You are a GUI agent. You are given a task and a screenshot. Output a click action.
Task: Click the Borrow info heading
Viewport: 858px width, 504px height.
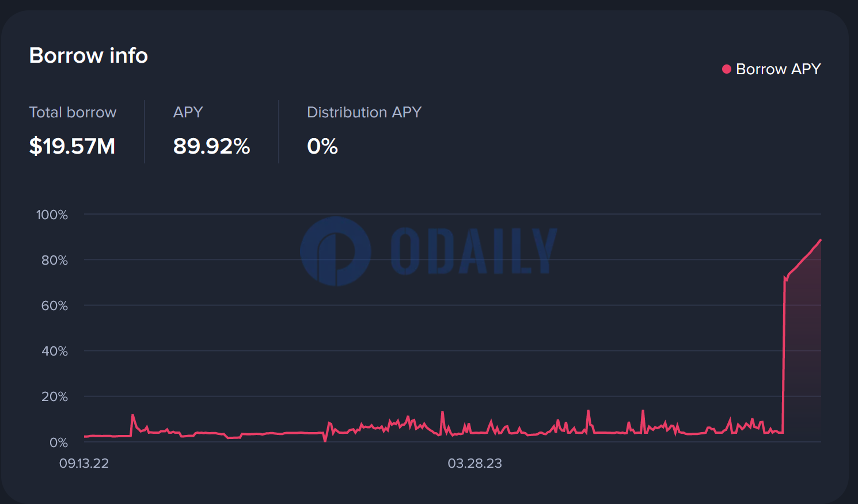pos(89,55)
